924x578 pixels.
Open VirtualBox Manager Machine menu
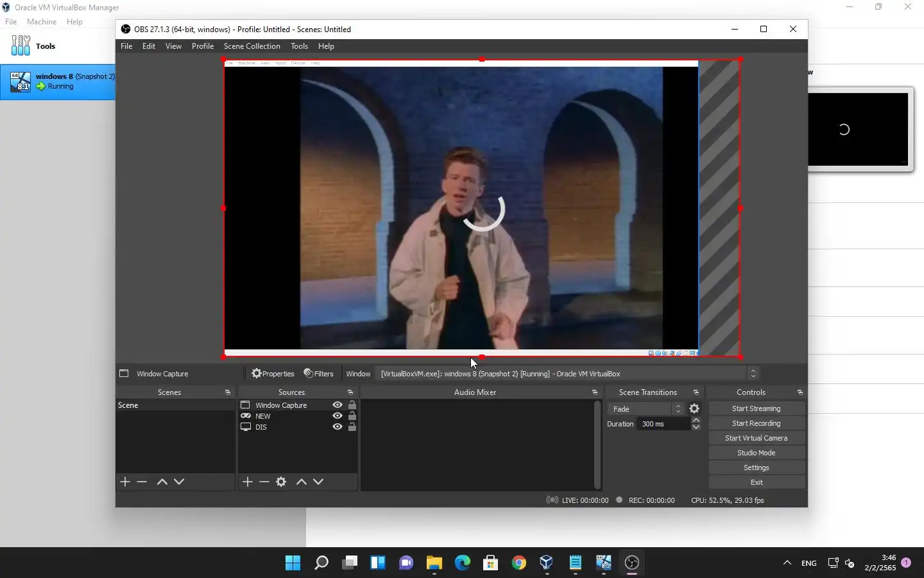pos(42,22)
